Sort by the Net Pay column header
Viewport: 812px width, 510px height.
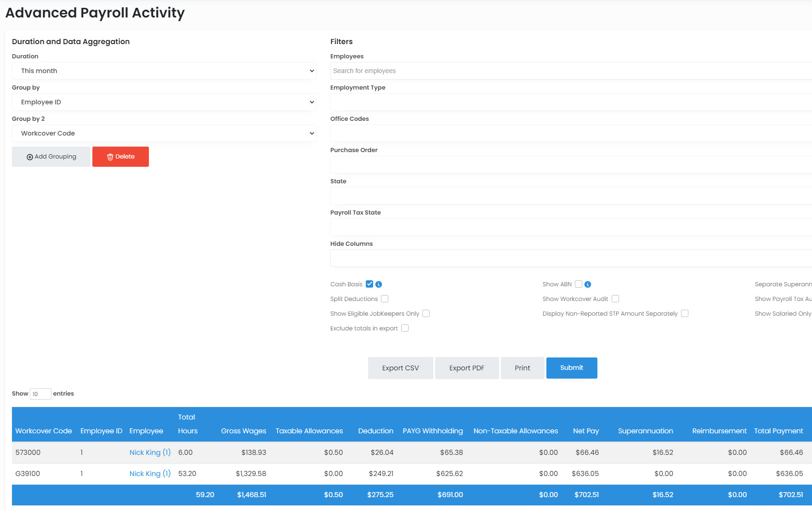[585, 431]
